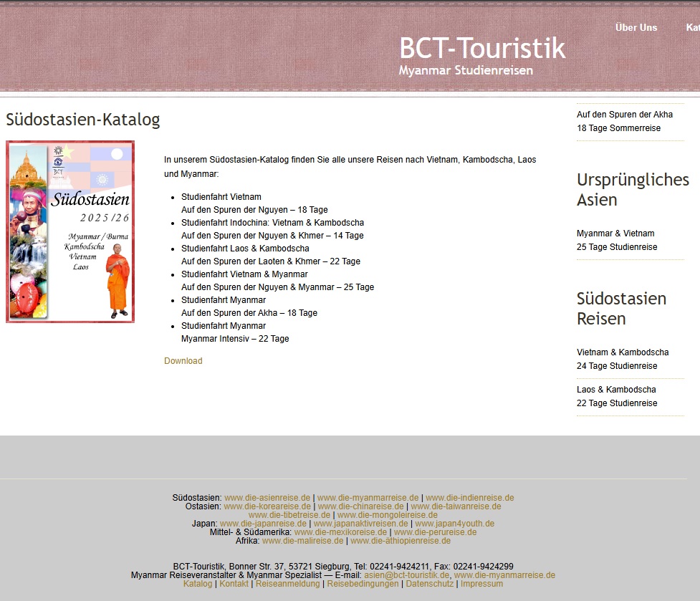Visit www.die-chinareise.de footer link
700x601 pixels.
coord(360,506)
